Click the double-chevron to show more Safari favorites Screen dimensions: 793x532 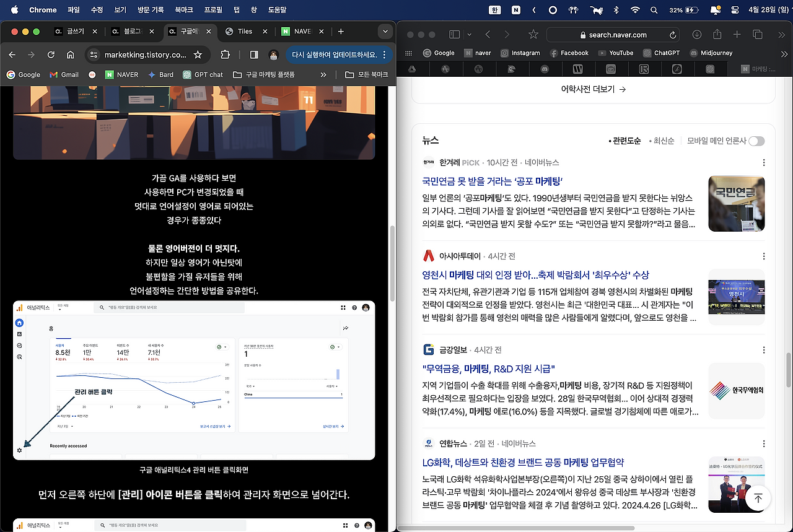click(784, 53)
